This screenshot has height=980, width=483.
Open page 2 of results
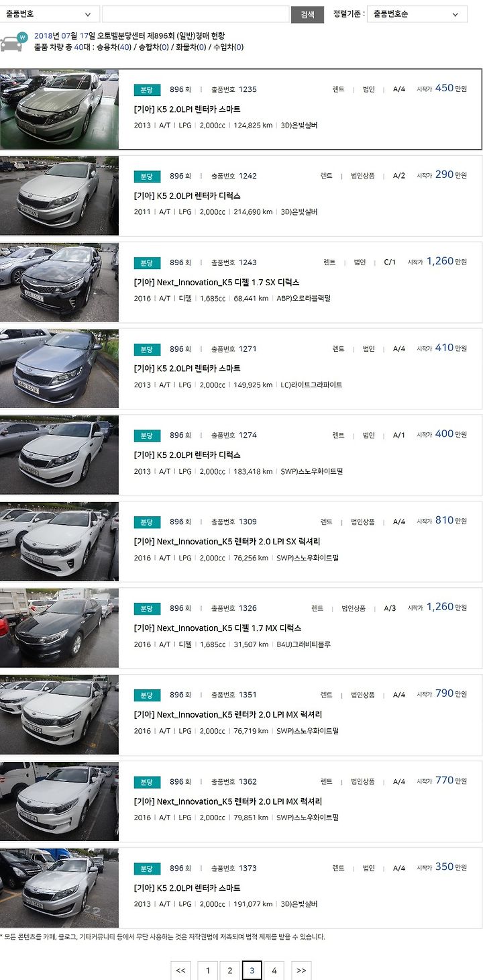click(229, 971)
